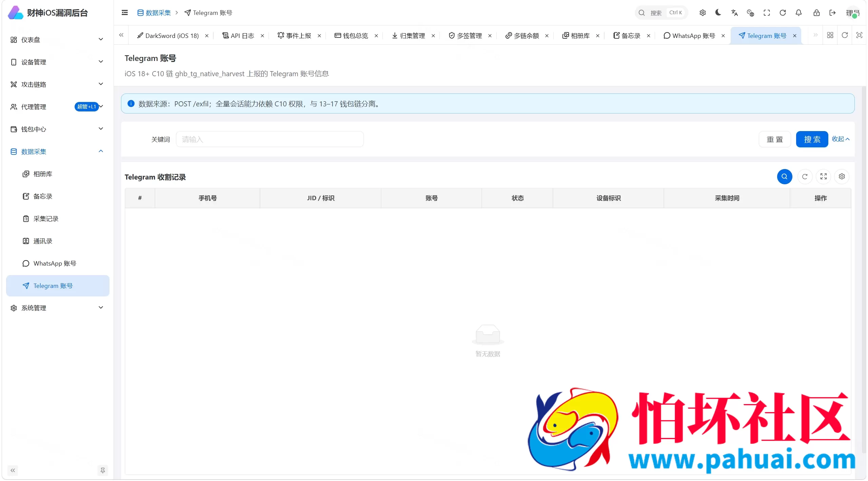Refresh current tab from tab bar icon

tap(845, 35)
